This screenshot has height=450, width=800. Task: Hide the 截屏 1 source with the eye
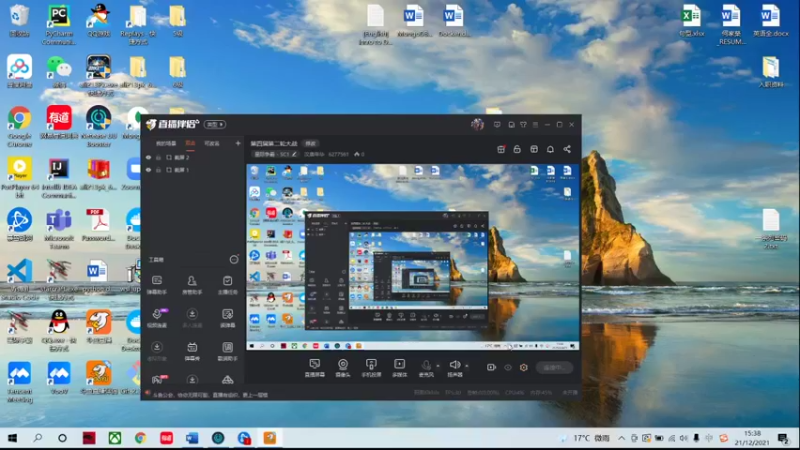coord(148,170)
